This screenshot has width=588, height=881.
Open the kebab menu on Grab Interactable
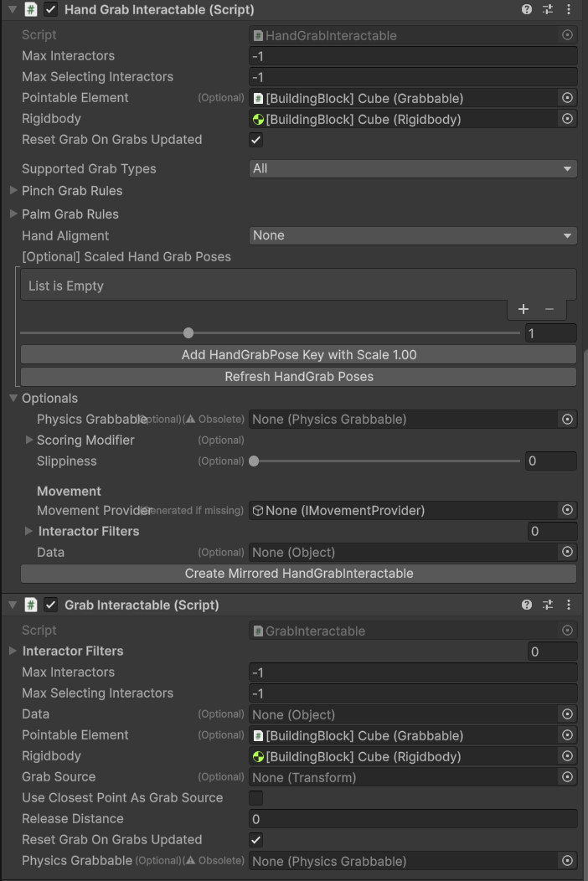point(570,604)
